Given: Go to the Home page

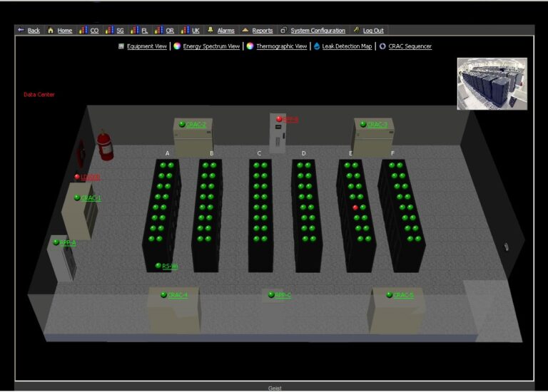Looking at the screenshot, I should click(x=64, y=31).
